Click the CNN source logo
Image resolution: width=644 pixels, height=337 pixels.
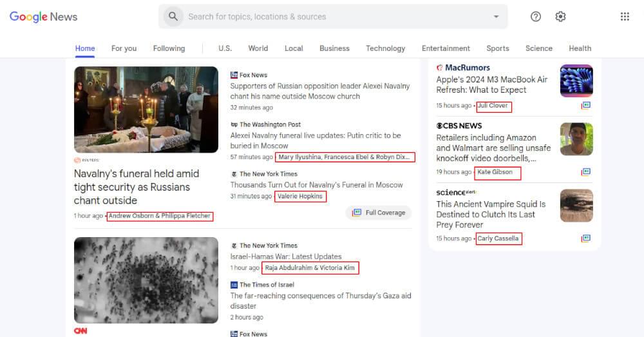point(80,331)
